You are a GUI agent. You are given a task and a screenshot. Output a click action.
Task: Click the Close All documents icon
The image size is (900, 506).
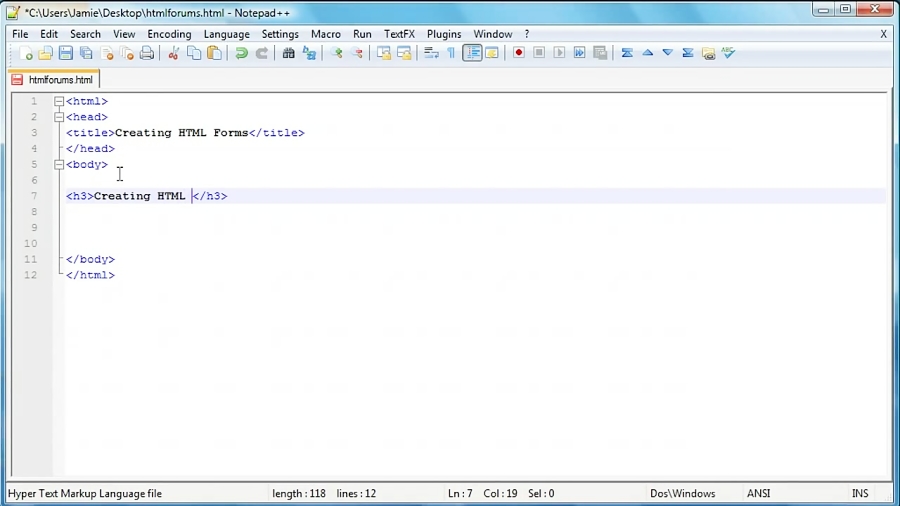[x=127, y=53]
